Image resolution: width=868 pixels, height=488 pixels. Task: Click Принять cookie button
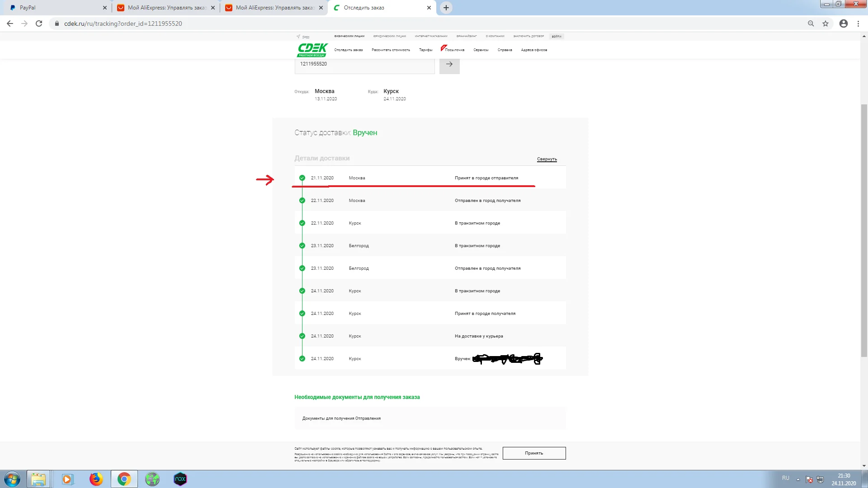coord(534,453)
